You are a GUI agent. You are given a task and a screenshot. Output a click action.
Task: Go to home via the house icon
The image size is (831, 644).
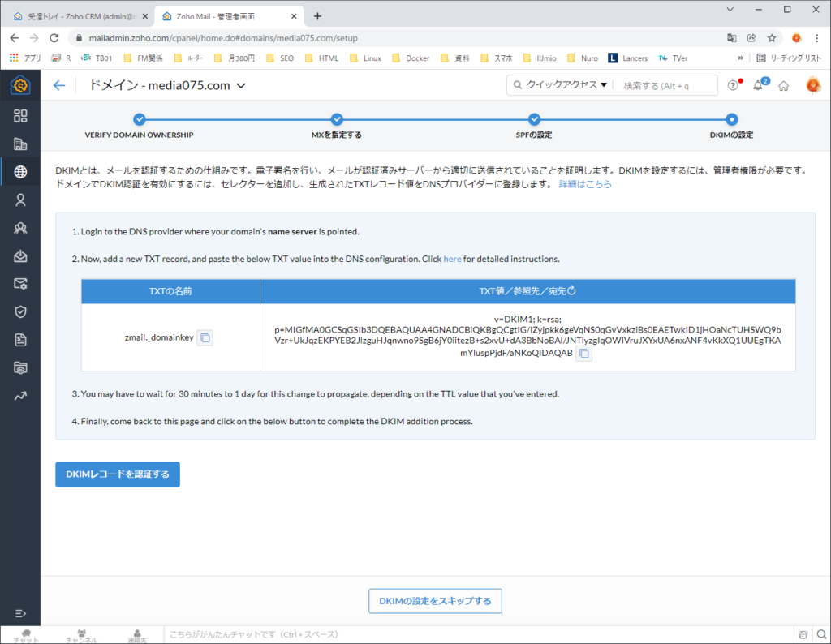783,86
